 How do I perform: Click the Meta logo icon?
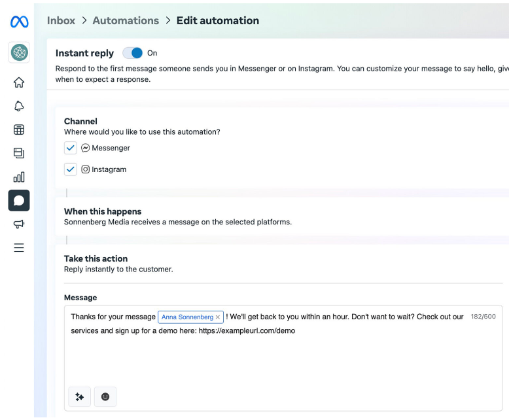coord(19,22)
